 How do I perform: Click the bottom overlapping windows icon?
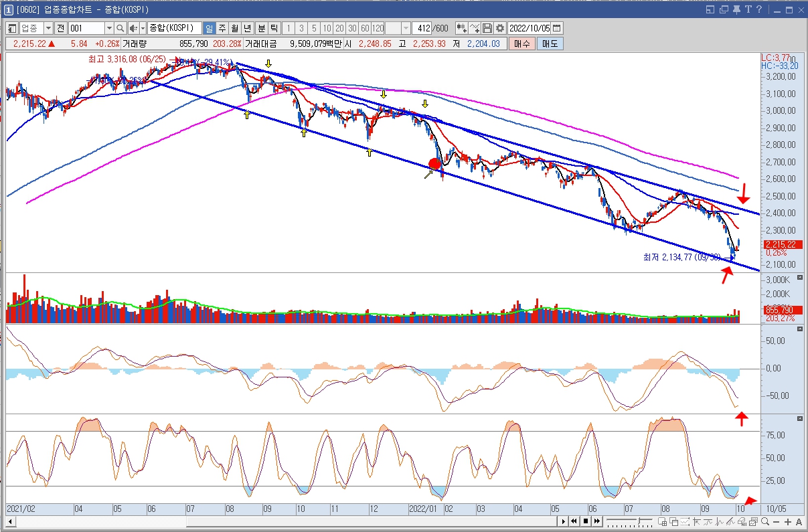click(x=673, y=522)
